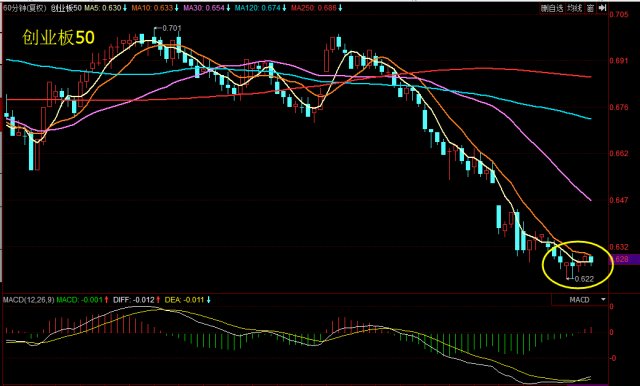Image resolution: width=640 pixels, height=386 pixels.
Task: Click the 60分钟(复权) period label
Action: (x=24, y=8)
